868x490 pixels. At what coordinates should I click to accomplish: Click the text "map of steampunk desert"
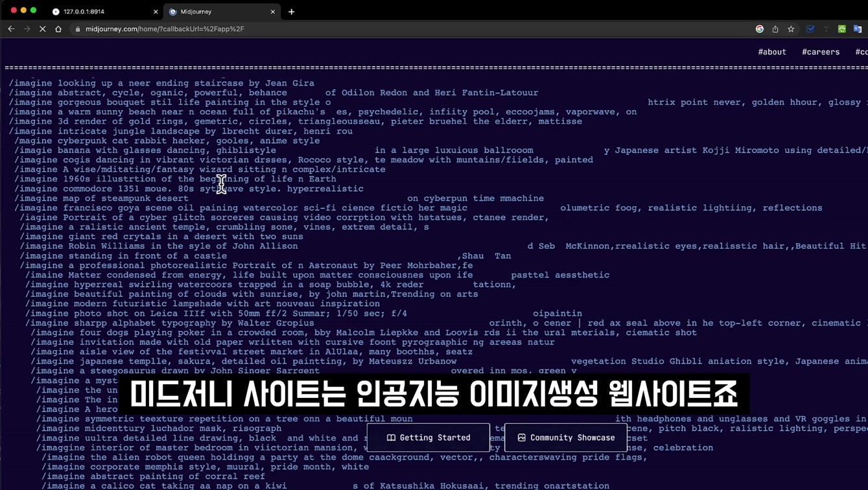(126, 198)
